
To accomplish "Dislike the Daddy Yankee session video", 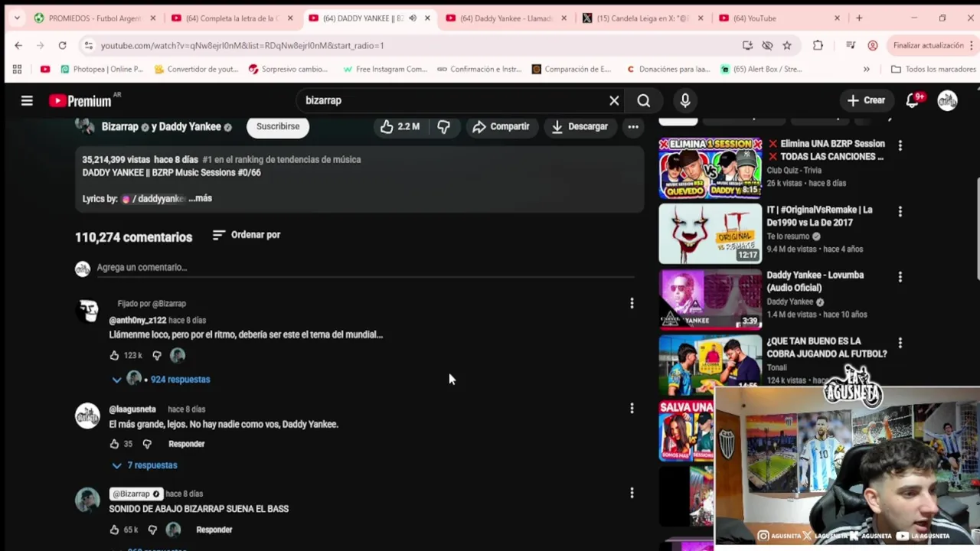I will click(444, 126).
